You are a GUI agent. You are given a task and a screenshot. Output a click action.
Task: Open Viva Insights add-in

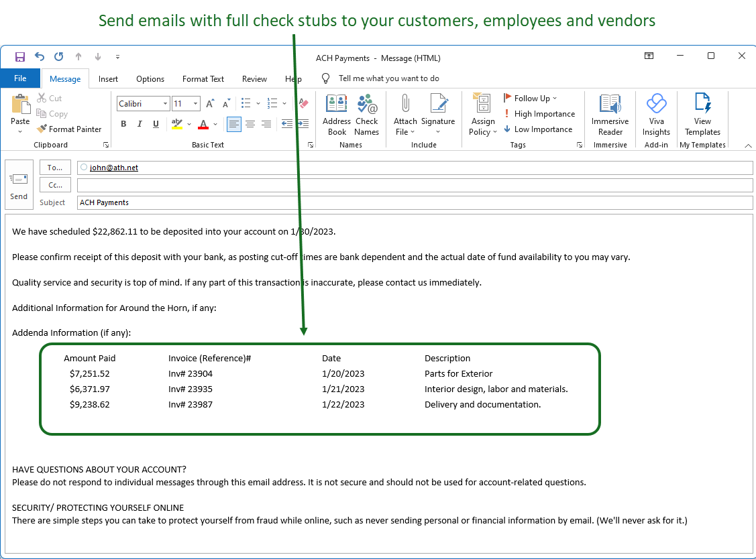tap(656, 115)
